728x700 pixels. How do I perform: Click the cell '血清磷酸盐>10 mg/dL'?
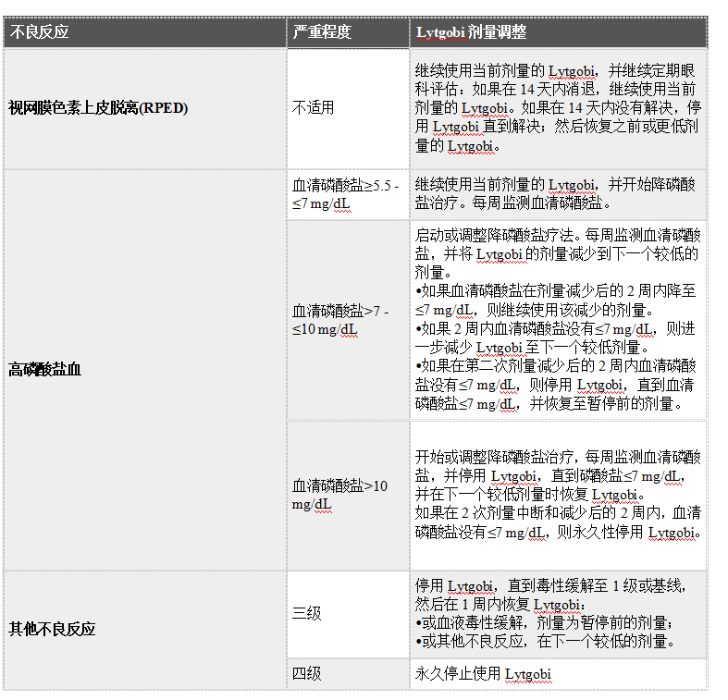click(x=348, y=496)
